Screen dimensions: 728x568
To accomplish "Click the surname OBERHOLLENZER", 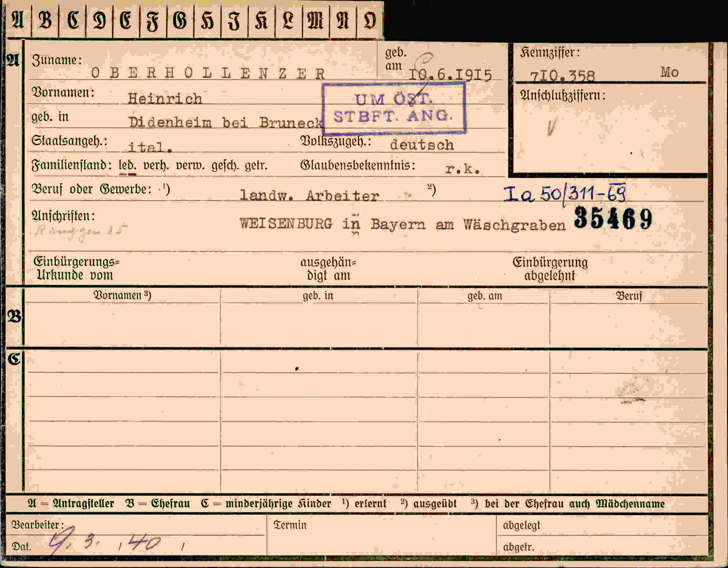I will pyautogui.click(x=208, y=73).
